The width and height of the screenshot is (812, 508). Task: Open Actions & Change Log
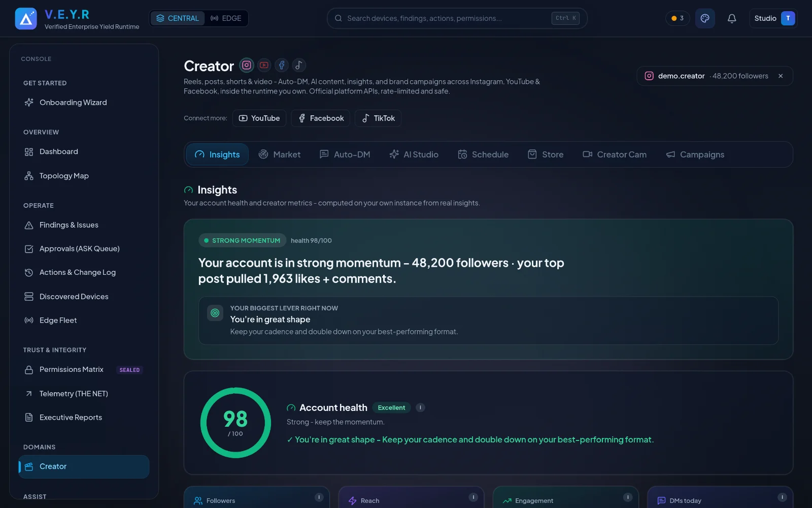pos(84,273)
